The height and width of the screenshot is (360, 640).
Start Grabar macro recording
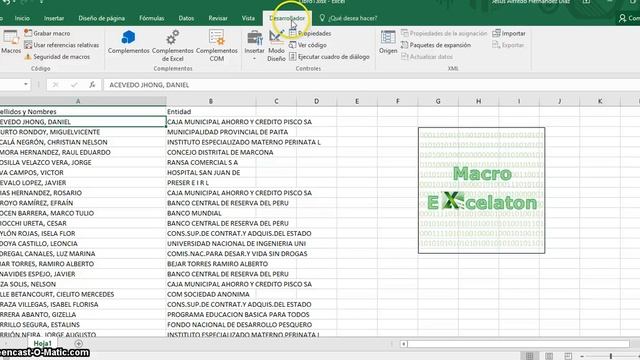pos(47,33)
